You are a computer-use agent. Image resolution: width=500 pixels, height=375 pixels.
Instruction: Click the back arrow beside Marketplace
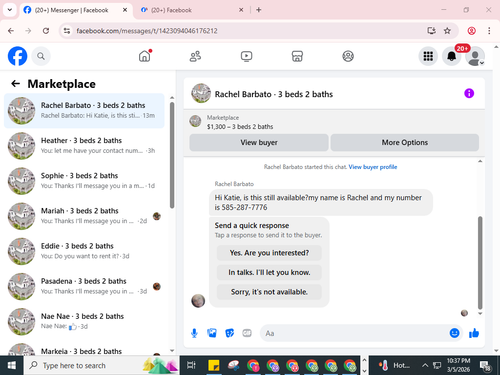click(x=16, y=83)
